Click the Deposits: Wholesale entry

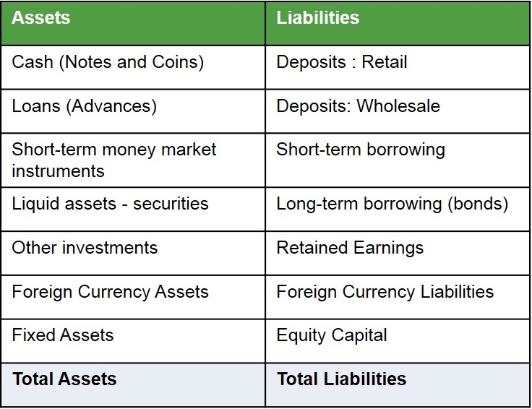pyautogui.click(x=358, y=106)
